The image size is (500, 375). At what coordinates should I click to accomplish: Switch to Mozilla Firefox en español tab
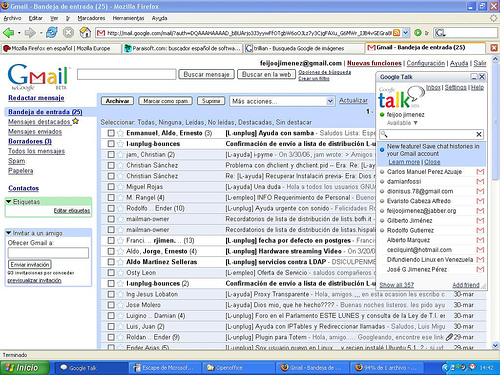[61, 48]
